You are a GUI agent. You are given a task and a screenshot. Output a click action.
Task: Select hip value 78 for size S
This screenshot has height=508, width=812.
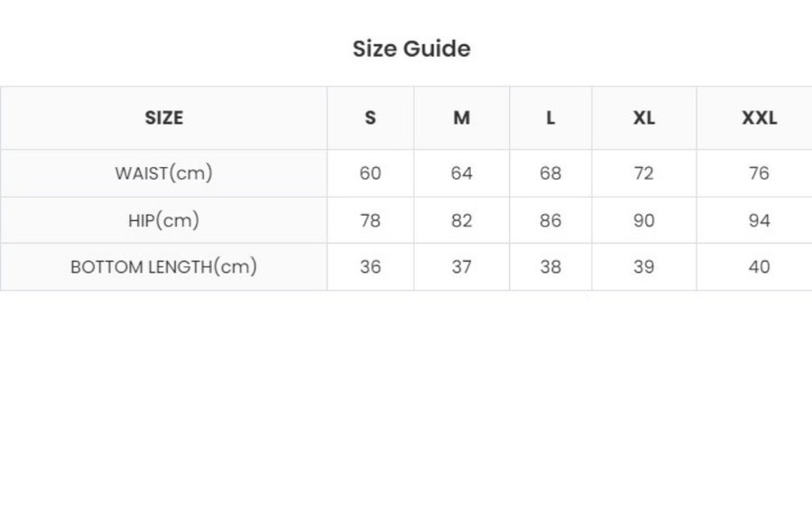(x=370, y=220)
